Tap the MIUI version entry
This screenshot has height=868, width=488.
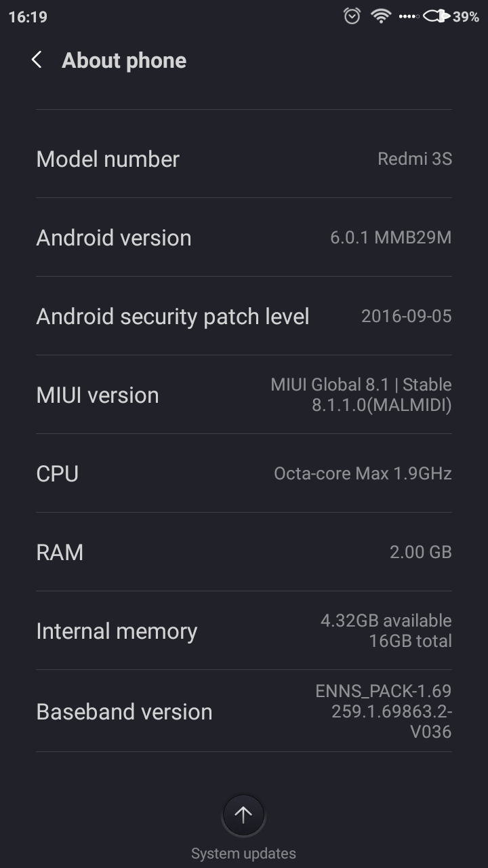(x=244, y=395)
